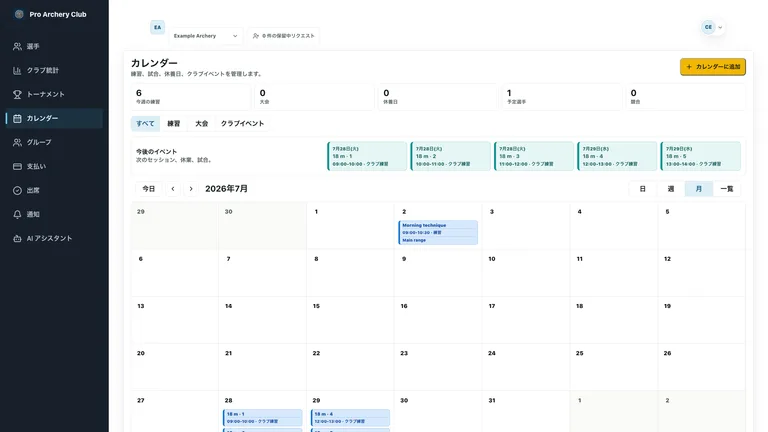The image size is (768, 432).
Task: Select the 大会 filter tab
Action: [202, 123]
